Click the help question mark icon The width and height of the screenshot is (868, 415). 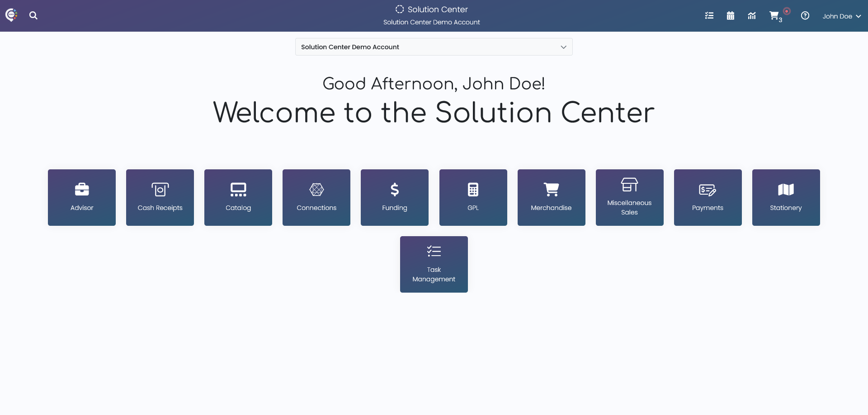[806, 15]
